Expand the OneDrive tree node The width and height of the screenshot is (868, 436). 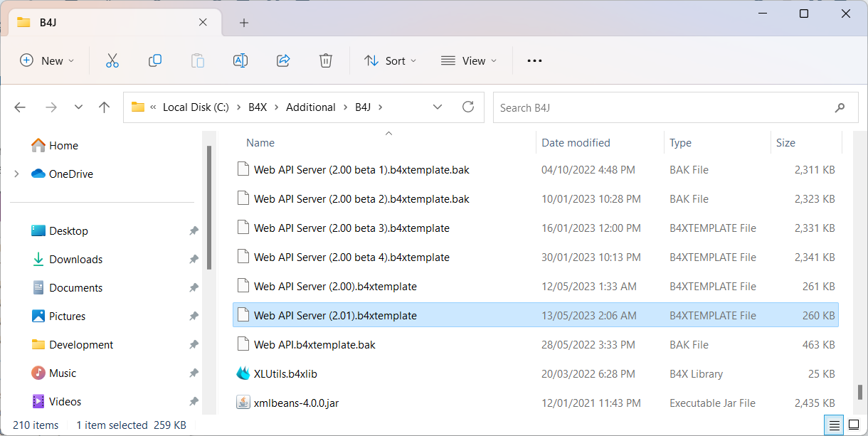16,174
